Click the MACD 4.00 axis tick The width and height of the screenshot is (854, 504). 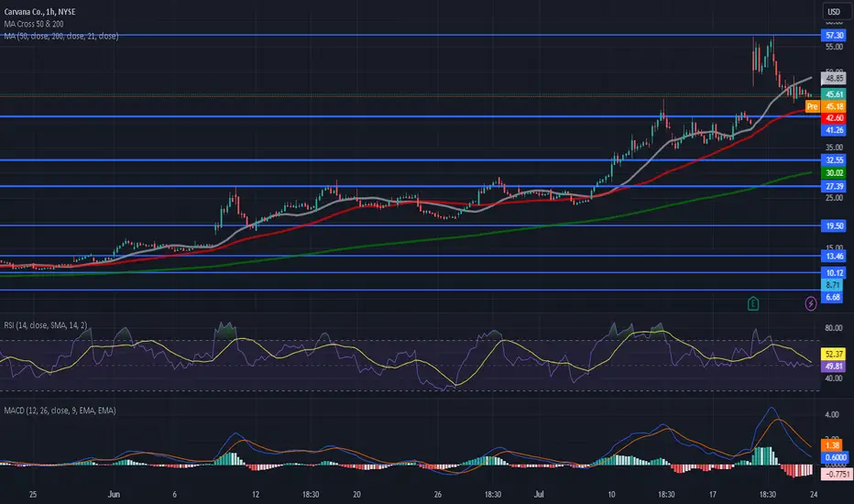click(832, 414)
